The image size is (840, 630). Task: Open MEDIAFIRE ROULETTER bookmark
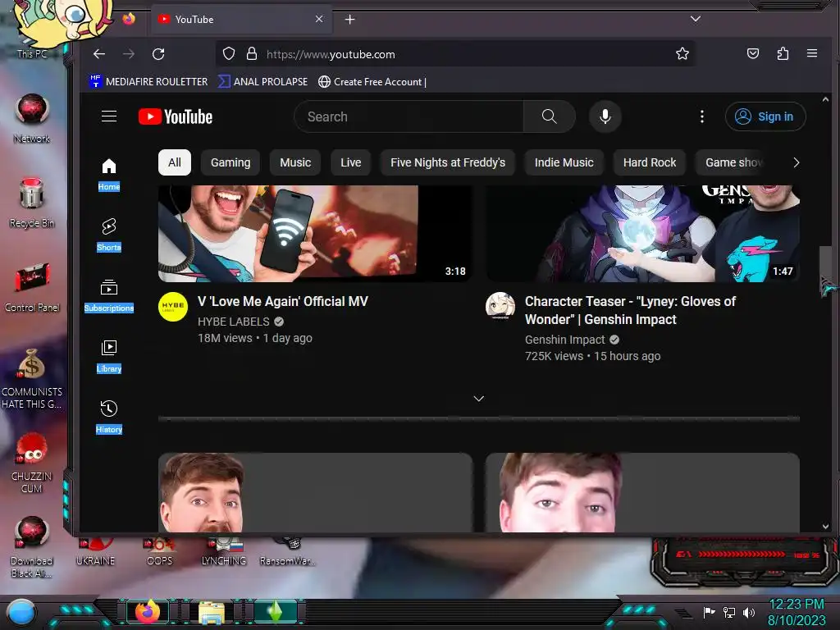click(x=148, y=82)
